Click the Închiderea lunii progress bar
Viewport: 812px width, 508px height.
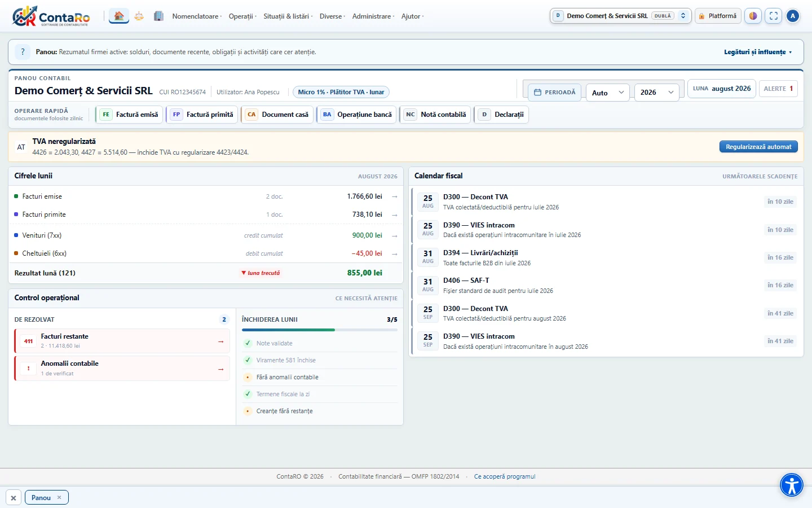pos(320,330)
